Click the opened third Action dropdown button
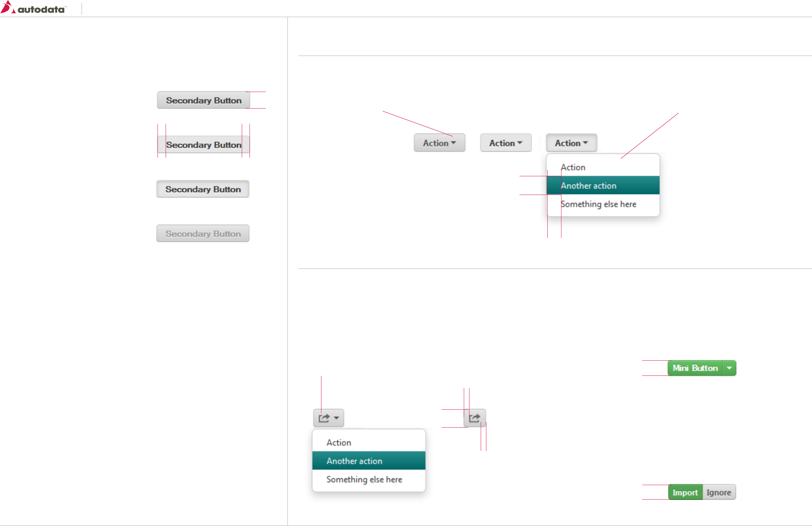This screenshot has width=812, height=526. tap(571, 143)
